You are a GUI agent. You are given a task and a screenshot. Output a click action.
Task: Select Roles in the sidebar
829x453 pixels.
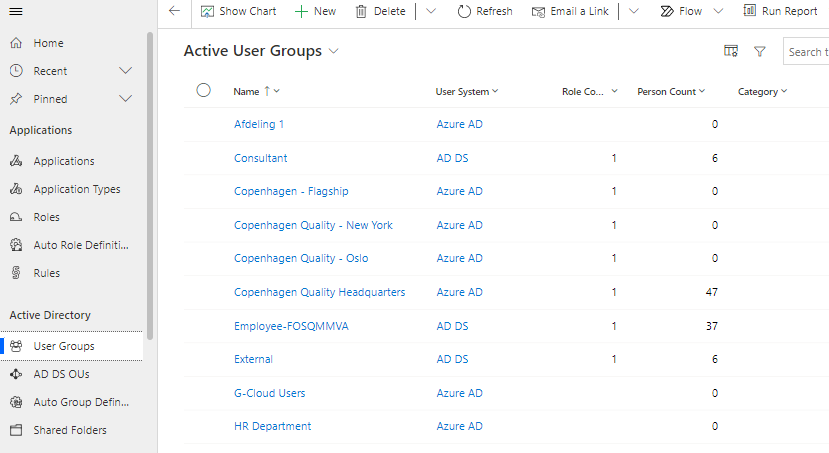pos(46,217)
